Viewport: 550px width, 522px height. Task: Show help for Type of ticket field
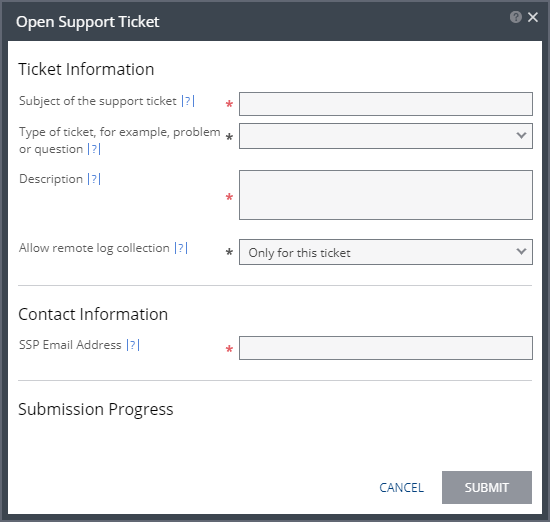coord(94,149)
